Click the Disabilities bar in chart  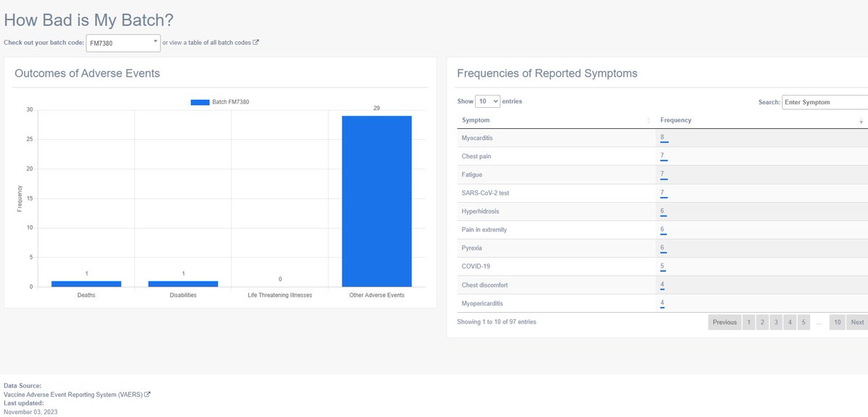(183, 284)
